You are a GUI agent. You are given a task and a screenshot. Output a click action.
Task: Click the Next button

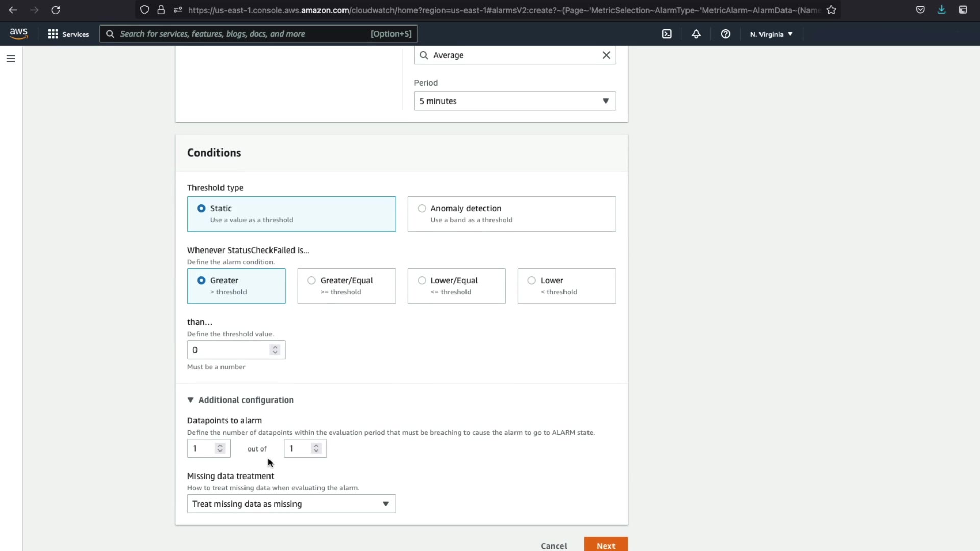(605, 545)
